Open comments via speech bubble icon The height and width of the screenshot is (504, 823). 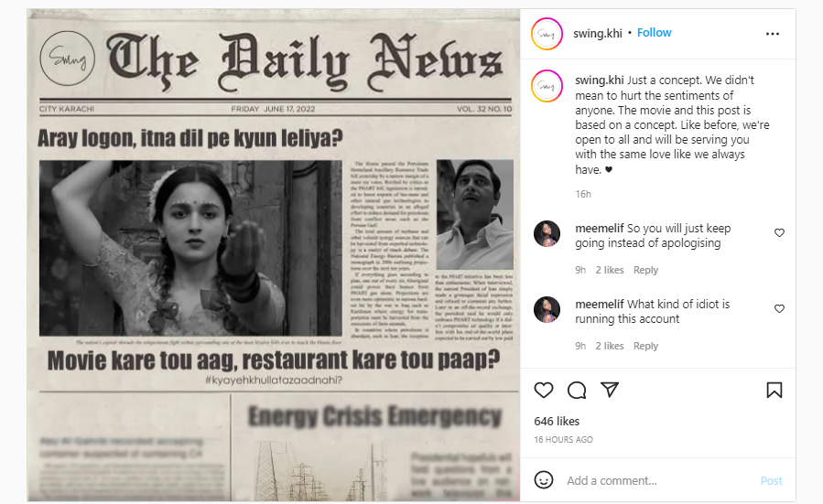pos(577,391)
